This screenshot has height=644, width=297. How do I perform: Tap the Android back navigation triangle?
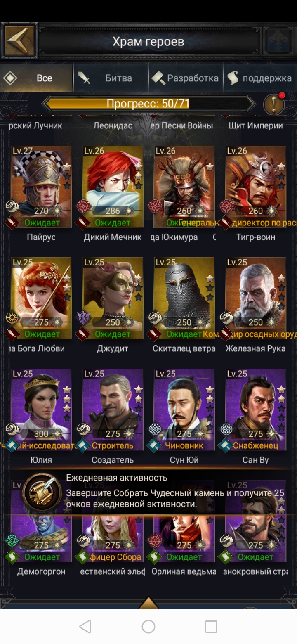click(85, 626)
